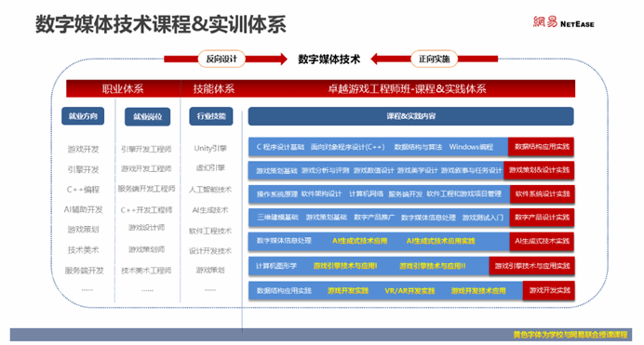Click the C++开发工程师 job entry
The width and height of the screenshot is (644, 345).
tap(146, 210)
